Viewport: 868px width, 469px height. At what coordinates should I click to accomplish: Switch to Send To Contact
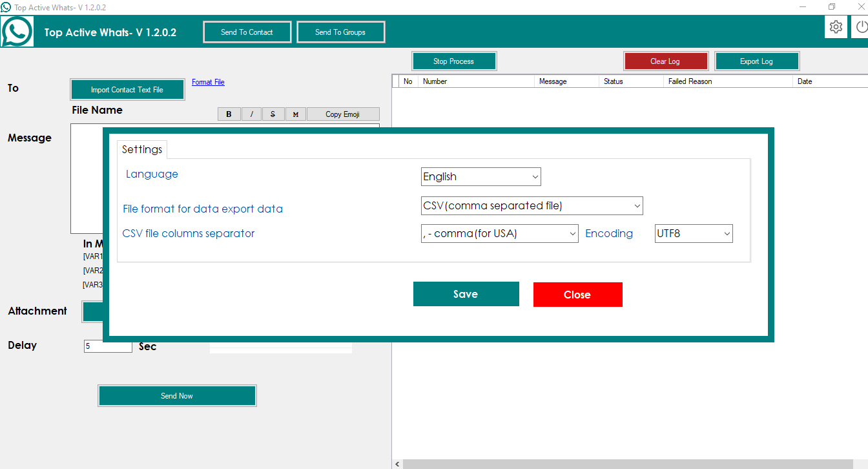(x=247, y=32)
